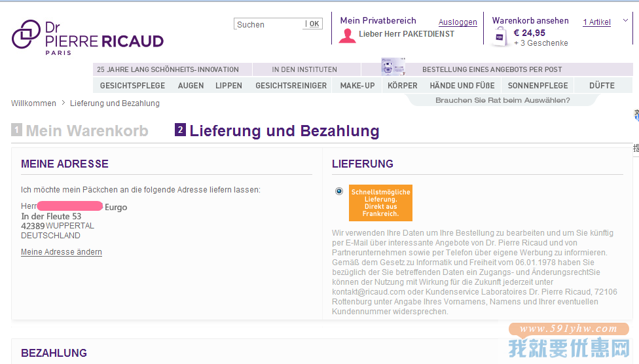The width and height of the screenshot is (639, 364).
Task: Click the Willkommen breadcrumb
Action: click(33, 103)
